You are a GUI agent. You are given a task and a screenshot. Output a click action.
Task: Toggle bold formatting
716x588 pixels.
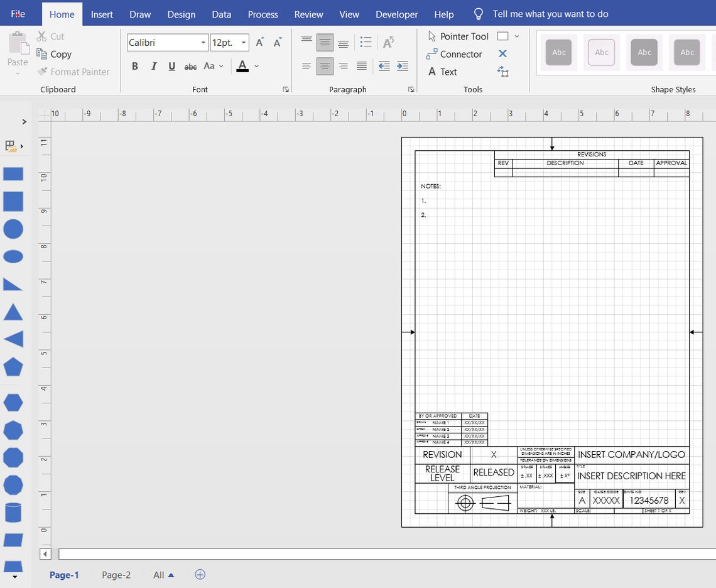coord(135,65)
